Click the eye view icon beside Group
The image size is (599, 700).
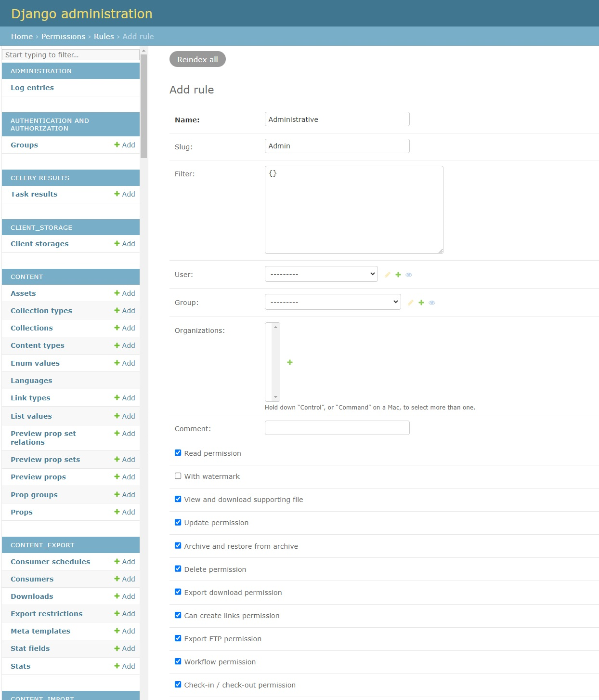click(x=432, y=303)
